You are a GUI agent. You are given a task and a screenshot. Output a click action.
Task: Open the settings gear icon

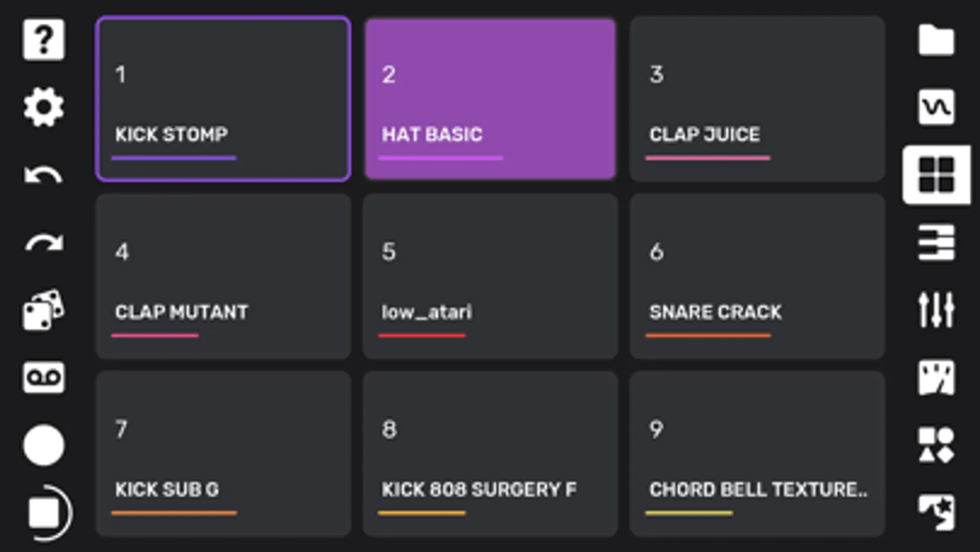click(x=43, y=107)
